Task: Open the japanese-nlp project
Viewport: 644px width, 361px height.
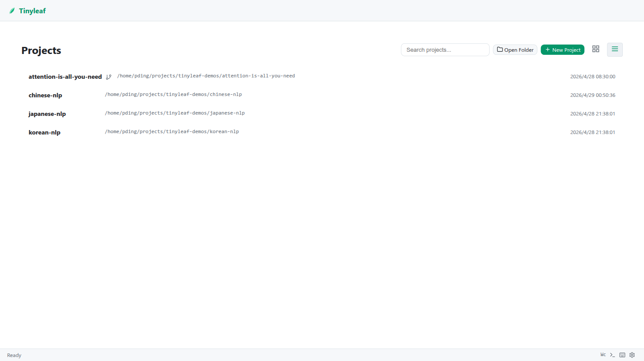Action: click(x=322, y=114)
